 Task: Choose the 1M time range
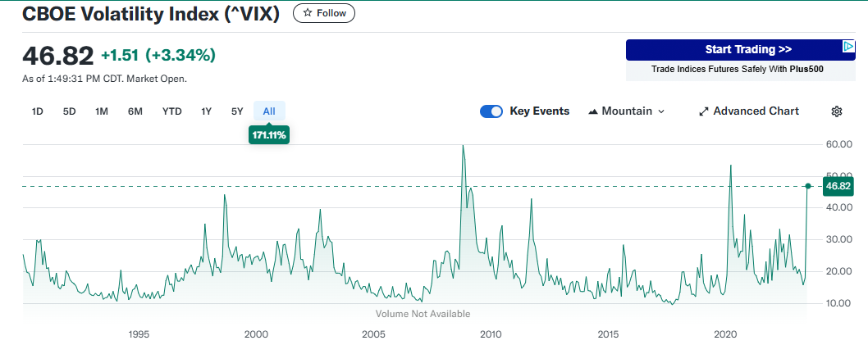(102, 111)
